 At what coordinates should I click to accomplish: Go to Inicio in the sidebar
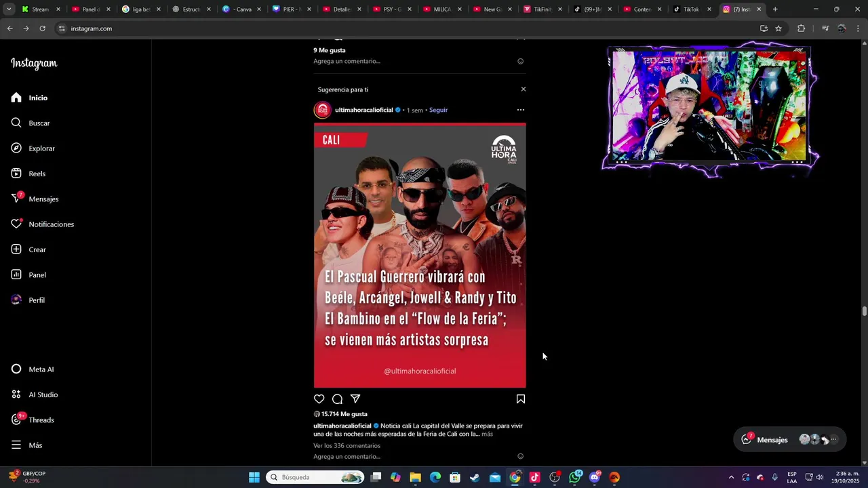click(x=29, y=98)
